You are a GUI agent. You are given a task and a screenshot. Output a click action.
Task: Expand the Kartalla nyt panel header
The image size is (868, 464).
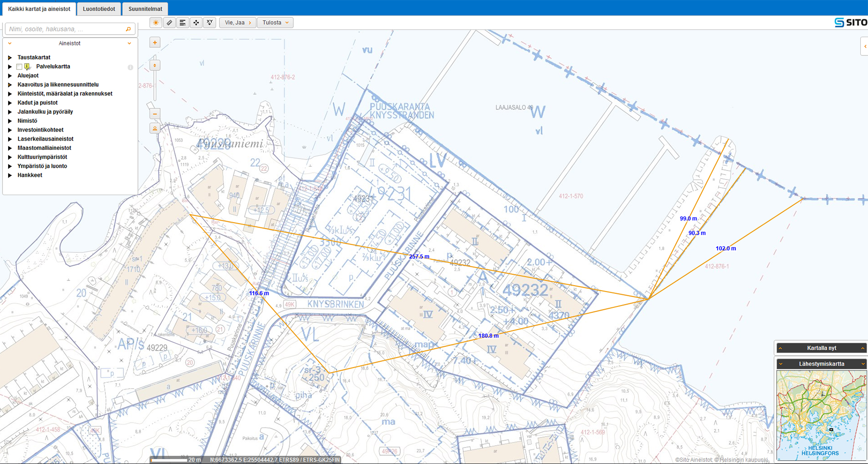tap(821, 348)
